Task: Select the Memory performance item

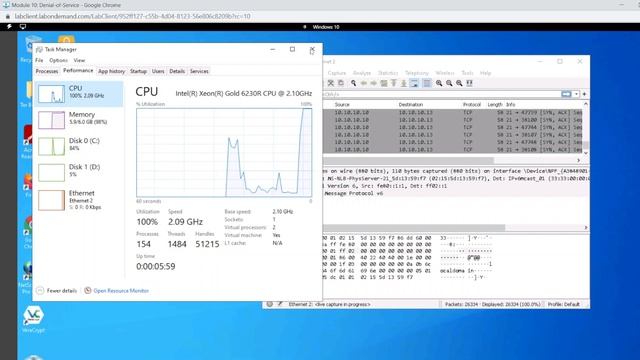Action: point(79,120)
